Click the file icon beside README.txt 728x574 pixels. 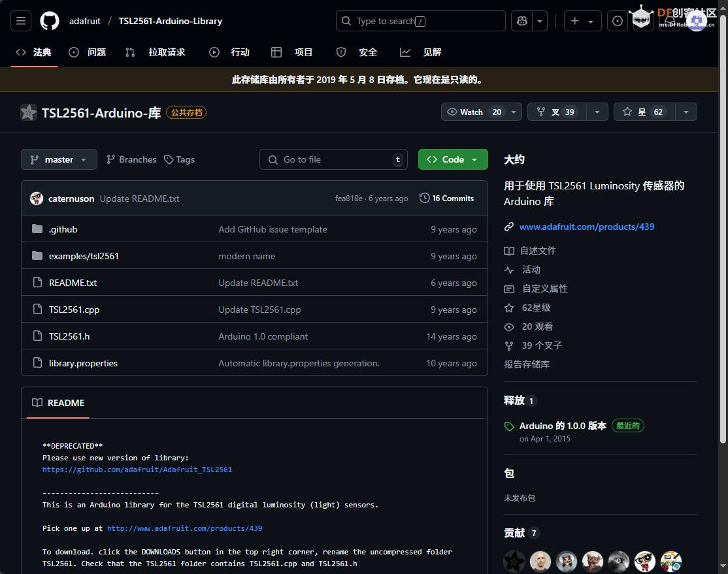pos(38,282)
